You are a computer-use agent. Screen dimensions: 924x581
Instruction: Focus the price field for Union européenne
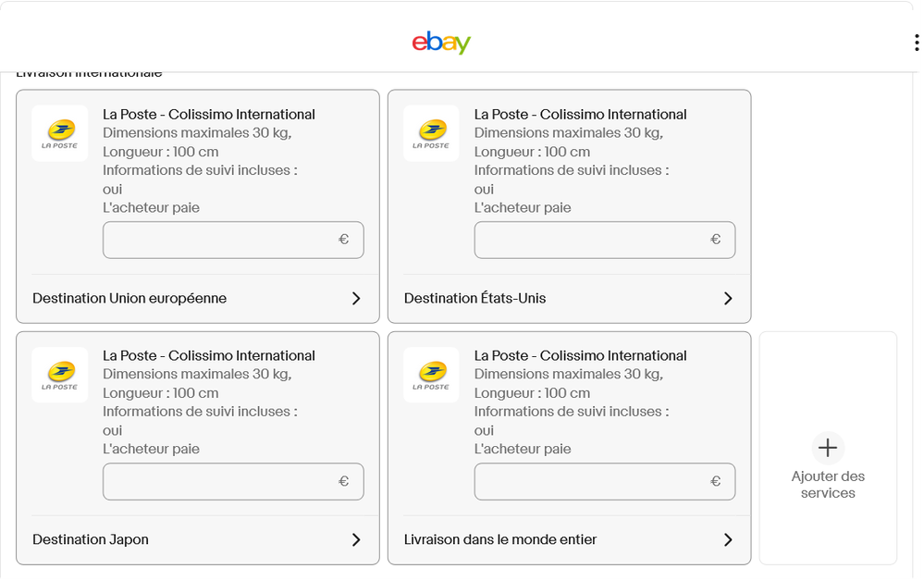click(233, 240)
